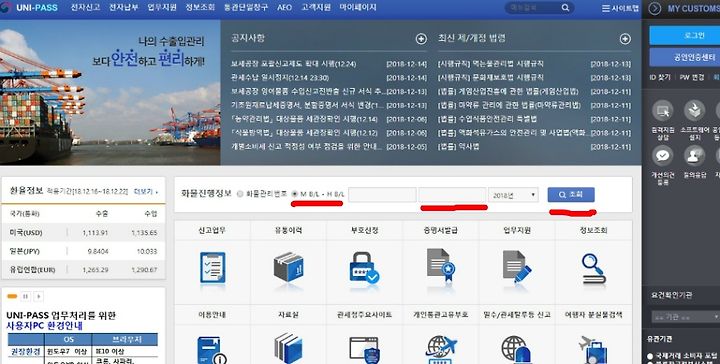Screen dimensions: 720x364
Task: Pause the banner slideshow
Action: click(26, 297)
